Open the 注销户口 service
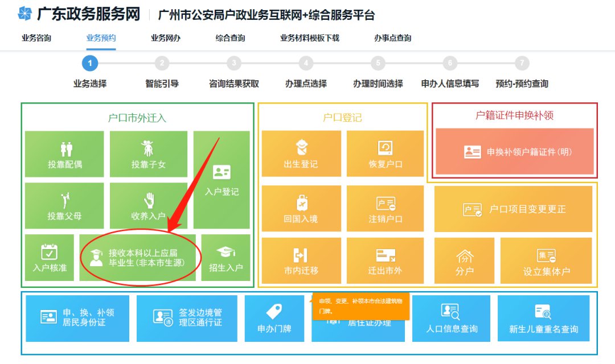The image size is (615, 364). pyautogui.click(x=384, y=208)
